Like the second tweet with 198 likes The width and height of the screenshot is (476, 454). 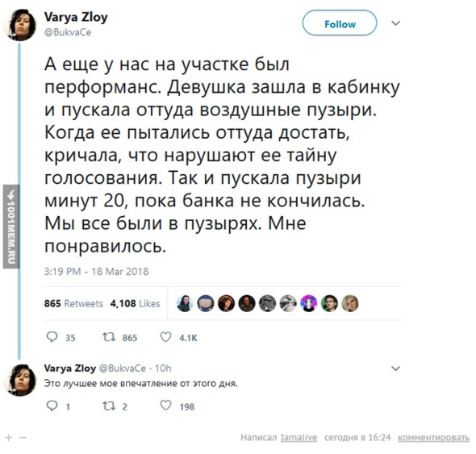165,406
